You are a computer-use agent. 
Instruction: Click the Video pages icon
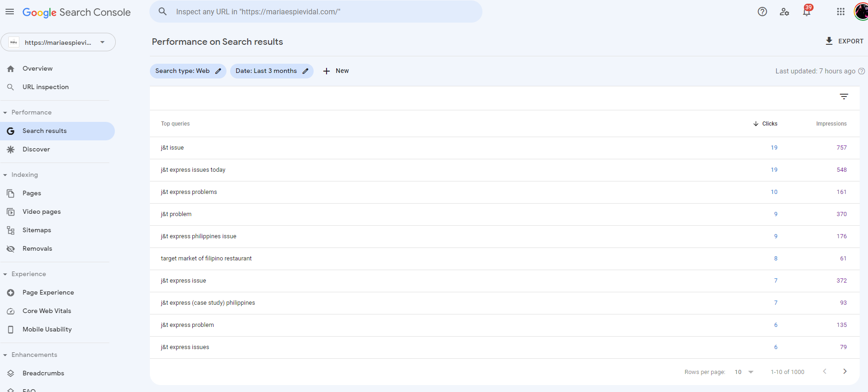tap(11, 212)
